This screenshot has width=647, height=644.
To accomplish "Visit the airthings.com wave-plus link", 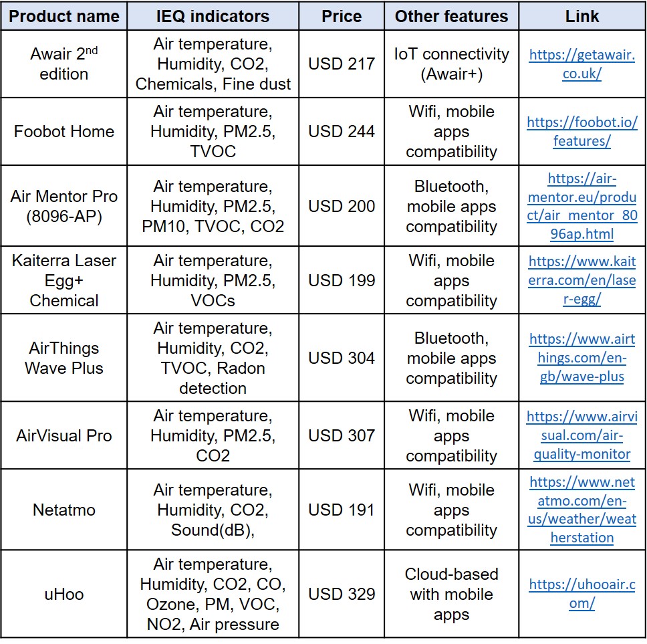I will (581, 358).
